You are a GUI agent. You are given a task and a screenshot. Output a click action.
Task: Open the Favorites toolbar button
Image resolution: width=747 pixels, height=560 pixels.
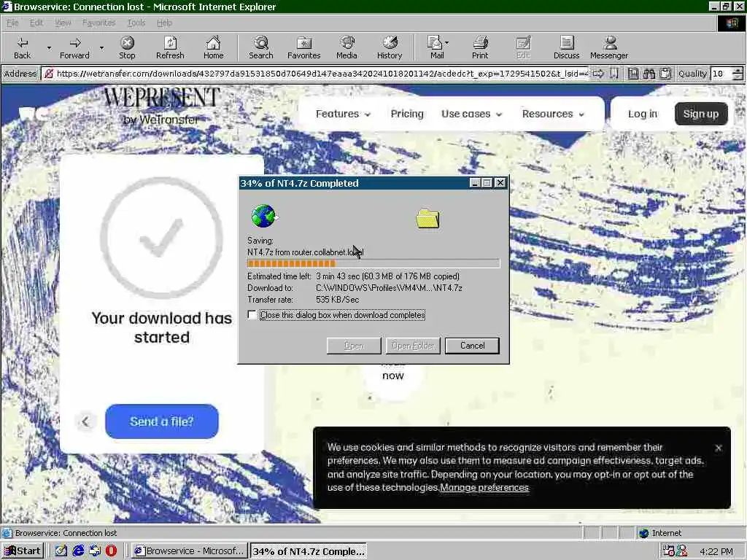coord(304,47)
